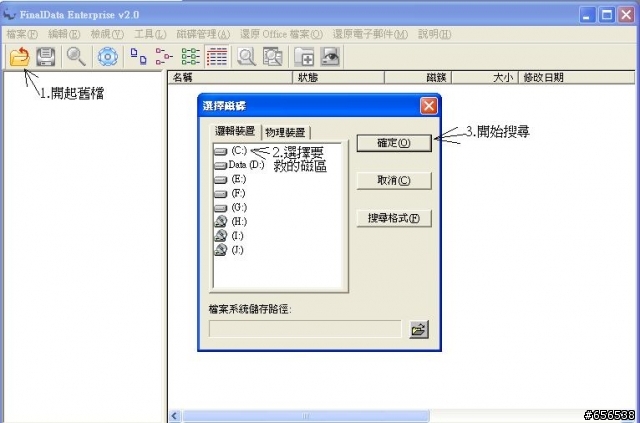This screenshot has height=423, width=640.
Task: Select drive (F:) in the list
Action: pos(230,194)
